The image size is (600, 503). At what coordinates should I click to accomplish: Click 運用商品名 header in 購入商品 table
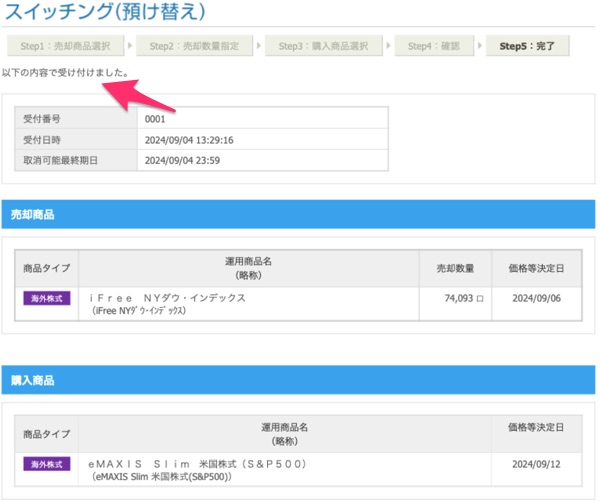pyautogui.click(x=285, y=434)
